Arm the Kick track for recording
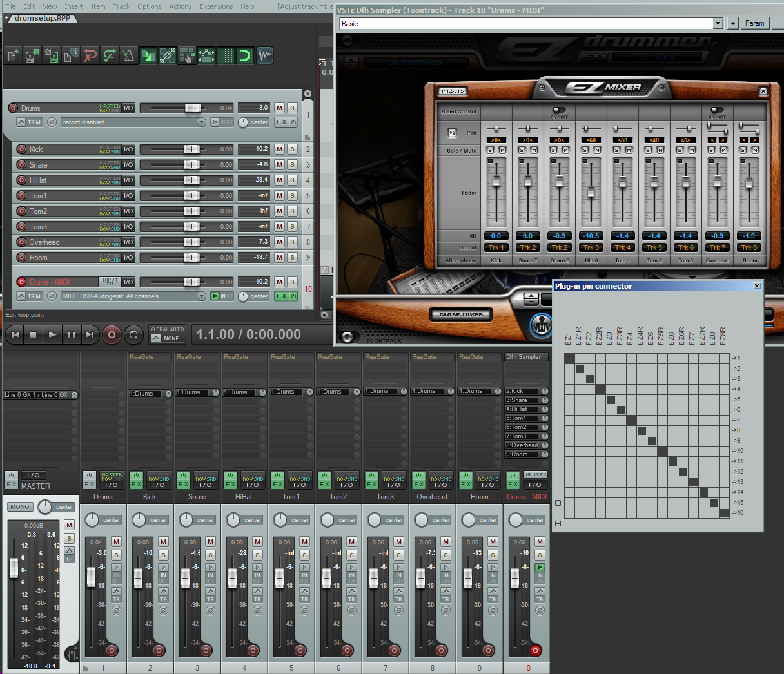The image size is (784, 674). [21, 149]
